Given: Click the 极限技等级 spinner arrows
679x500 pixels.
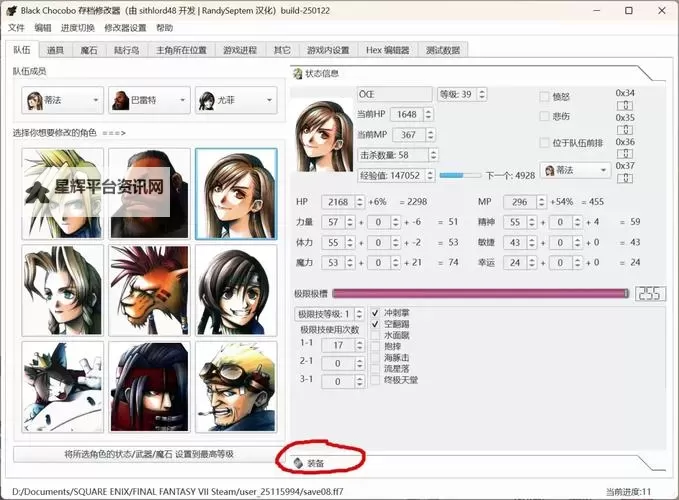Looking at the screenshot, I should (359, 314).
